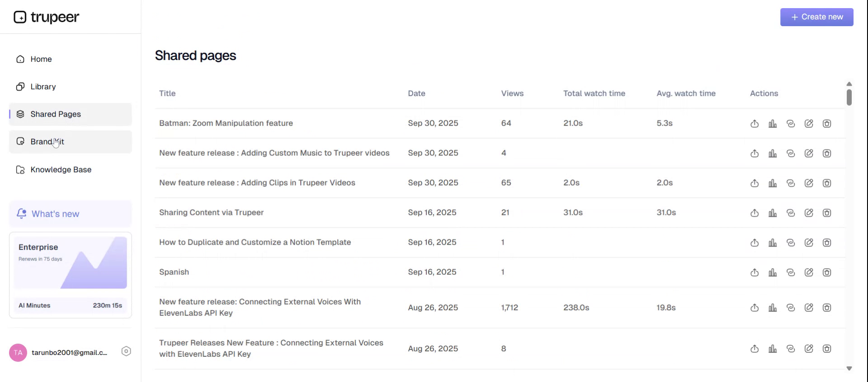View analytics for Sharing Content via Trupeer
The height and width of the screenshot is (382, 868).
773,213
